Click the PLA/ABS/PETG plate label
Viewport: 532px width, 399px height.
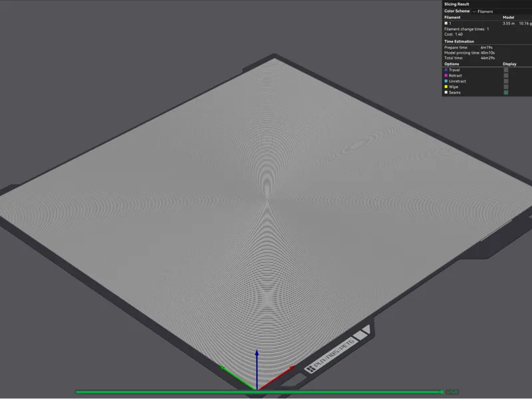330,356
